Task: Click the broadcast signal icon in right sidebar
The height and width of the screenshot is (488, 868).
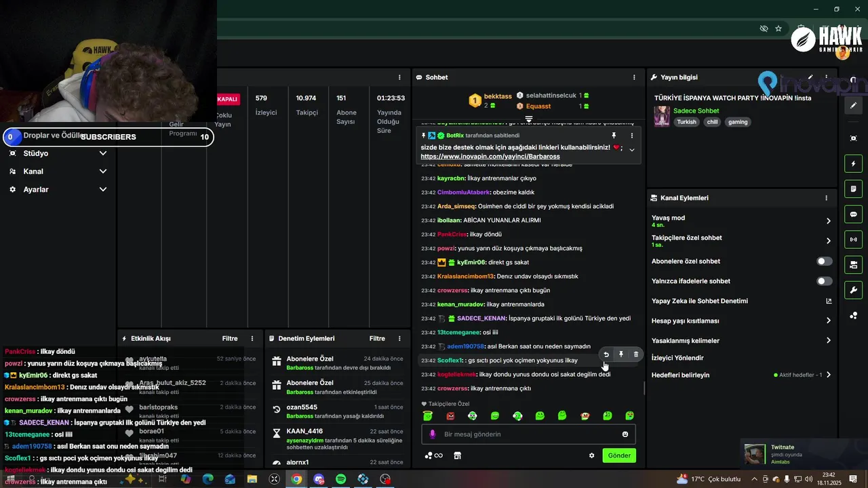Action: tap(853, 239)
